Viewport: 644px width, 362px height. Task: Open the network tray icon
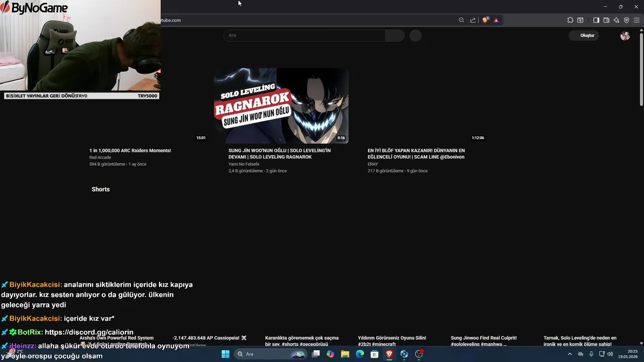click(602, 354)
